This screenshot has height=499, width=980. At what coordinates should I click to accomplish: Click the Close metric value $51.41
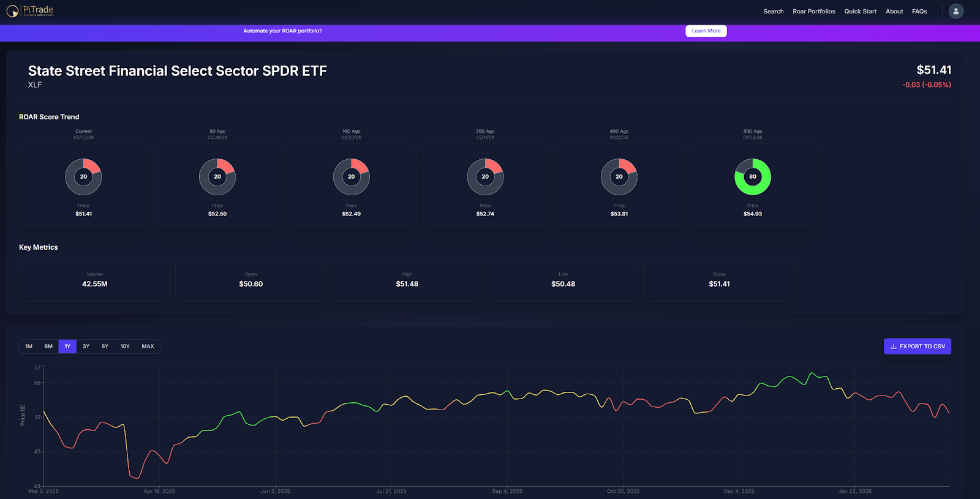719,284
